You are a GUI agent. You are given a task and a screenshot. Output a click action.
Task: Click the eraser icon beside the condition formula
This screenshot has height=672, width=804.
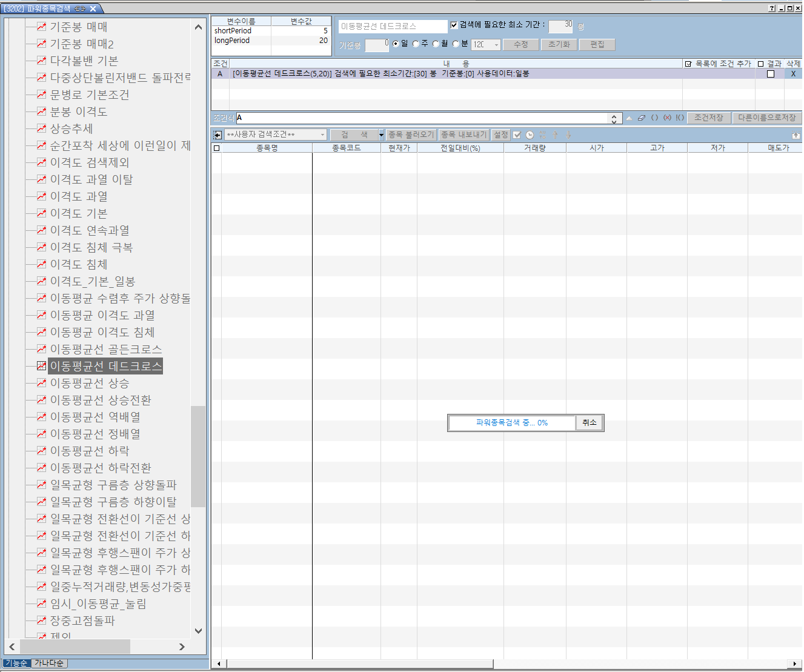(642, 118)
